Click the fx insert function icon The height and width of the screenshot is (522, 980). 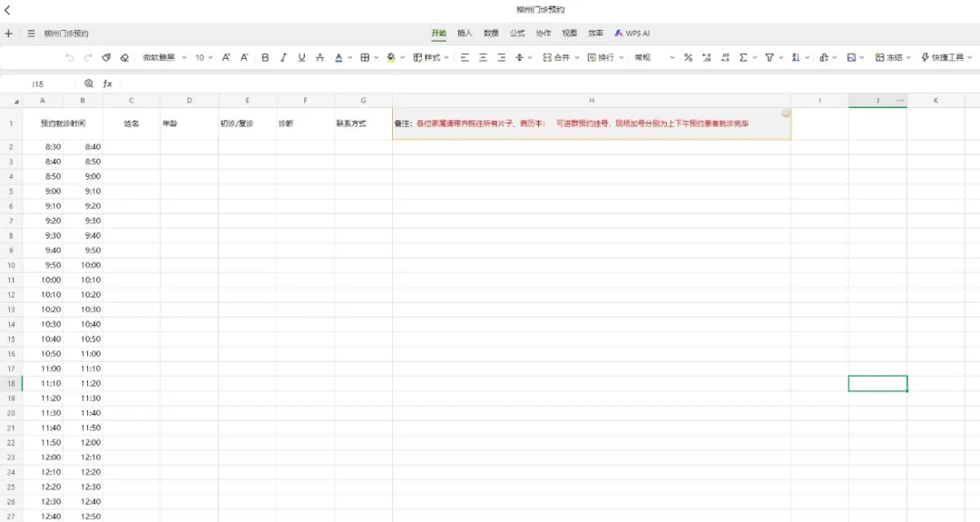[107, 84]
